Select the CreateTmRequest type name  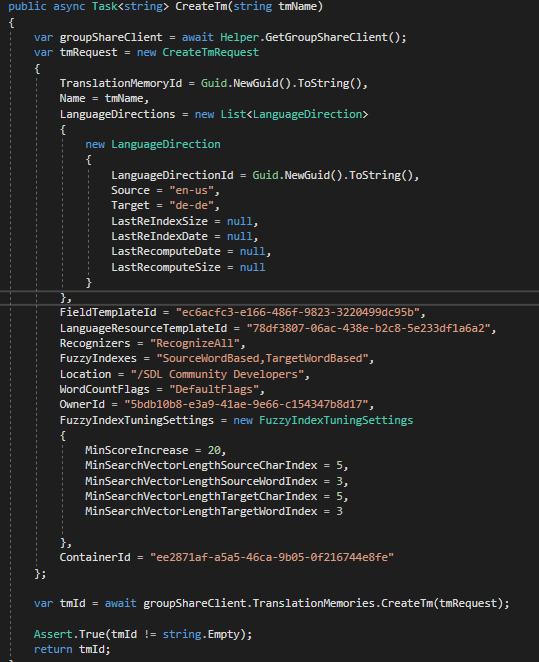point(211,52)
